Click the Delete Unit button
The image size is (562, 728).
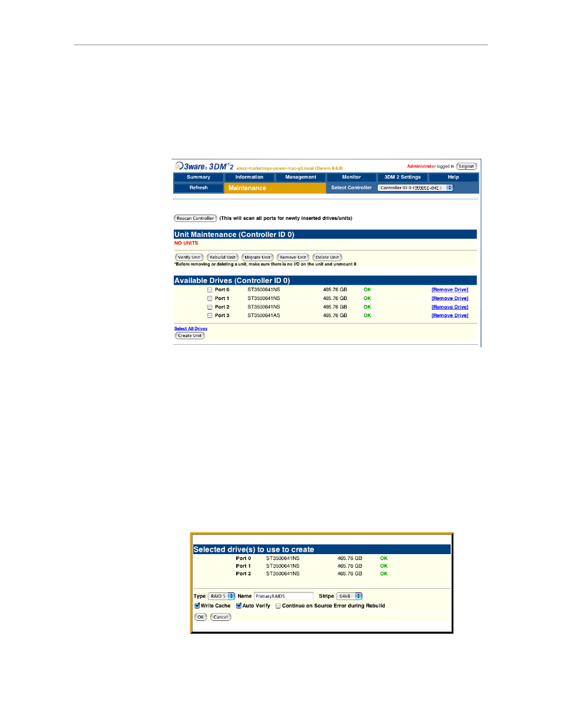tap(327, 257)
